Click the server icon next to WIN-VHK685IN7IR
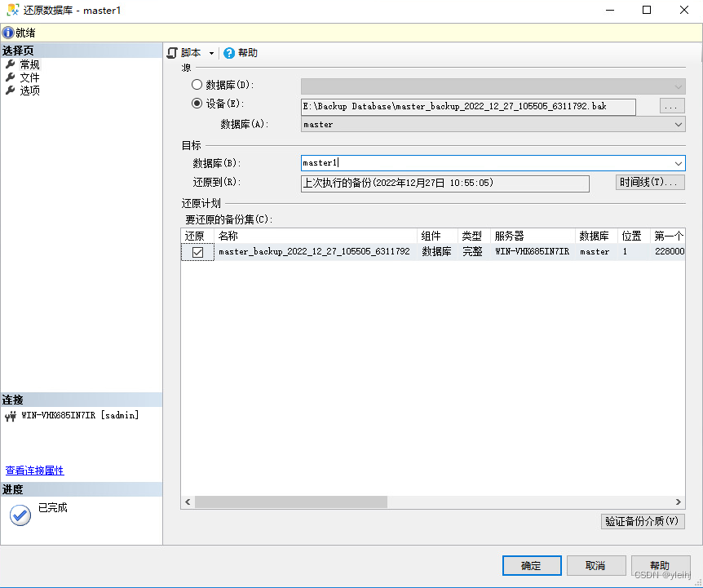The width and height of the screenshot is (703, 588). pyautogui.click(x=10, y=416)
